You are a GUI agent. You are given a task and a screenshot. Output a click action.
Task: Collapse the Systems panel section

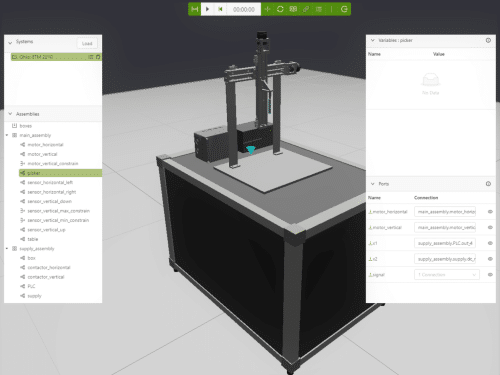[x=10, y=42]
